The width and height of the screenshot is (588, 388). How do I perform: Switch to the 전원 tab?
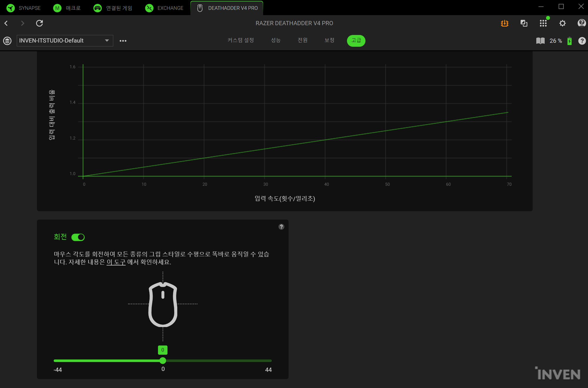click(x=303, y=40)
